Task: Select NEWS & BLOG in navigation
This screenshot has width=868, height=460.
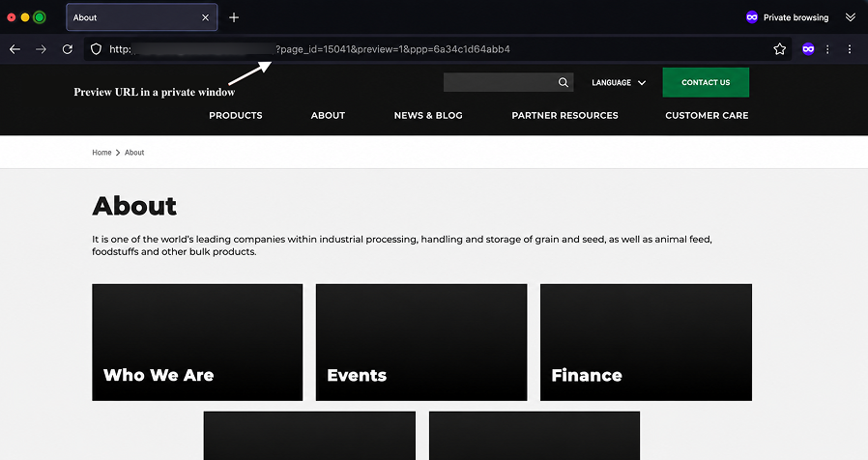Action: coord(428,115)
